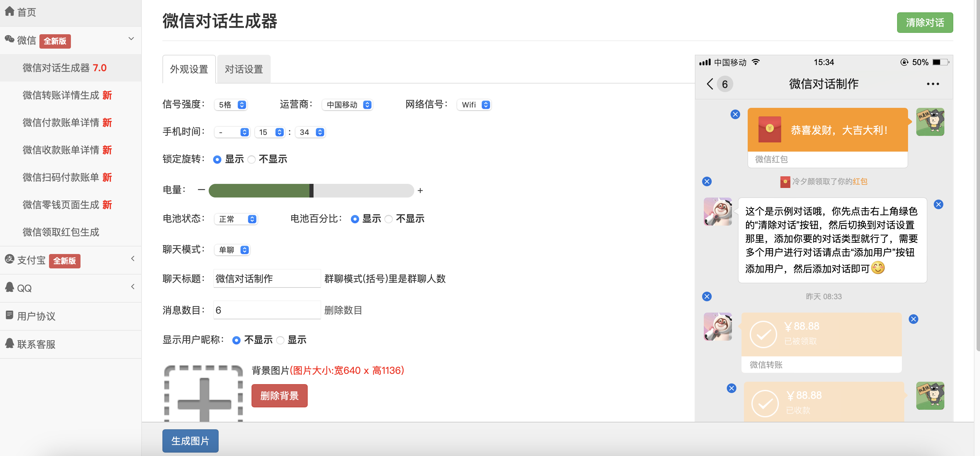Open the minute dropdown showing 34

click(310, 132)
